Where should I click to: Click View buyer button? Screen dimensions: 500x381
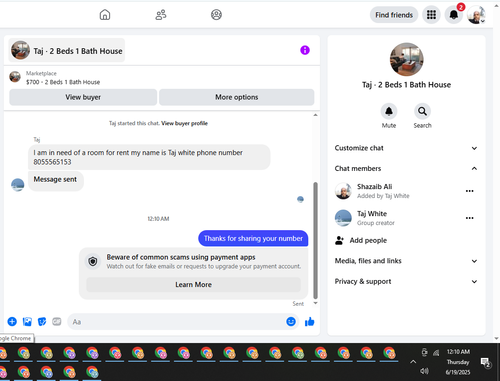(x=83, y=97)
